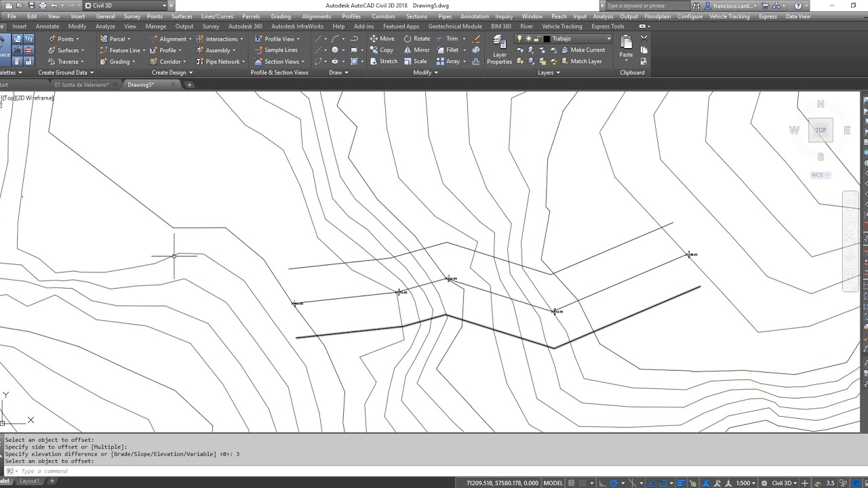The width and height of the screenshot is (868, 488).
Task: Click the line draw tool icon
Action: [319, 39]
